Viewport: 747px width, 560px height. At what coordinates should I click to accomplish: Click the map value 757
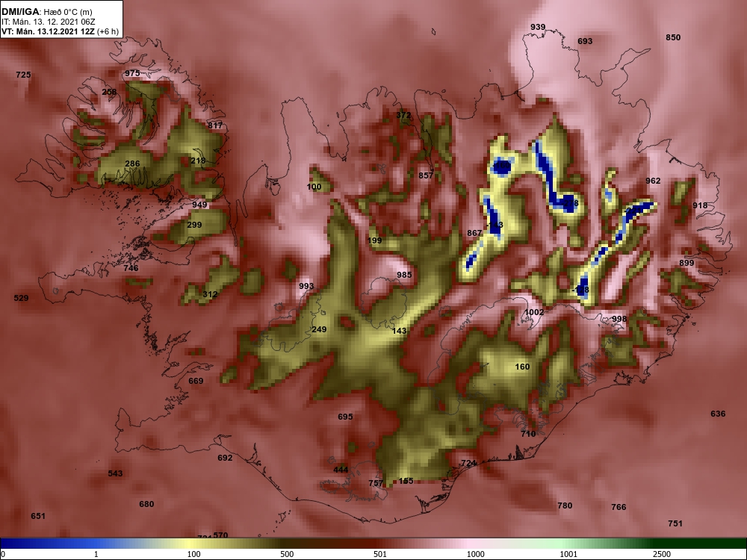tap(376, 483)
